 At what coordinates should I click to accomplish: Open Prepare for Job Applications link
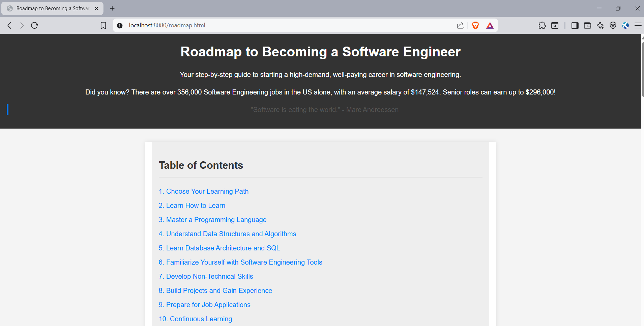204,305
